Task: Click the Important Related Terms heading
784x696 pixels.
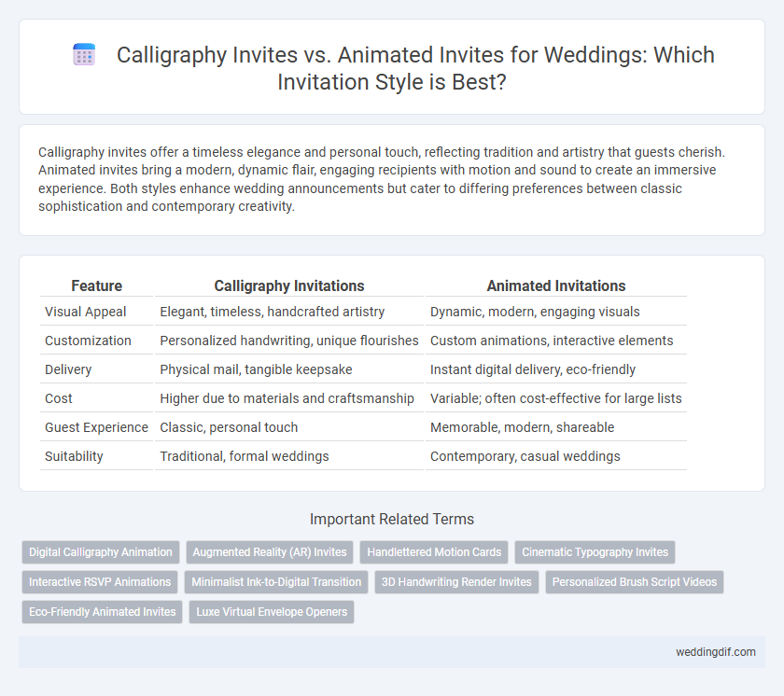Action: [392, 519]
